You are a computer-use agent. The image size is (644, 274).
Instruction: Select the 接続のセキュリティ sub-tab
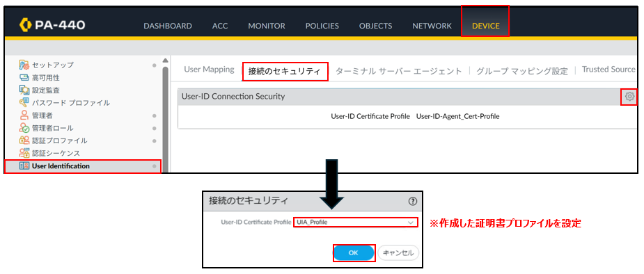coord(284,72)
